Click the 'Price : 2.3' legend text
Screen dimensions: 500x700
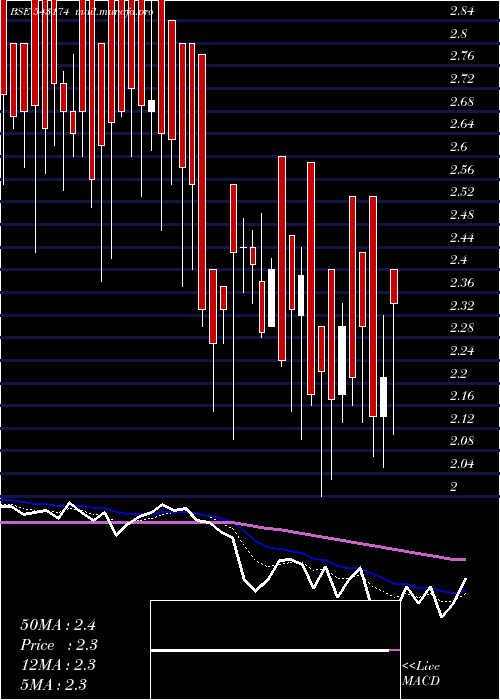(x=59, y=645)
